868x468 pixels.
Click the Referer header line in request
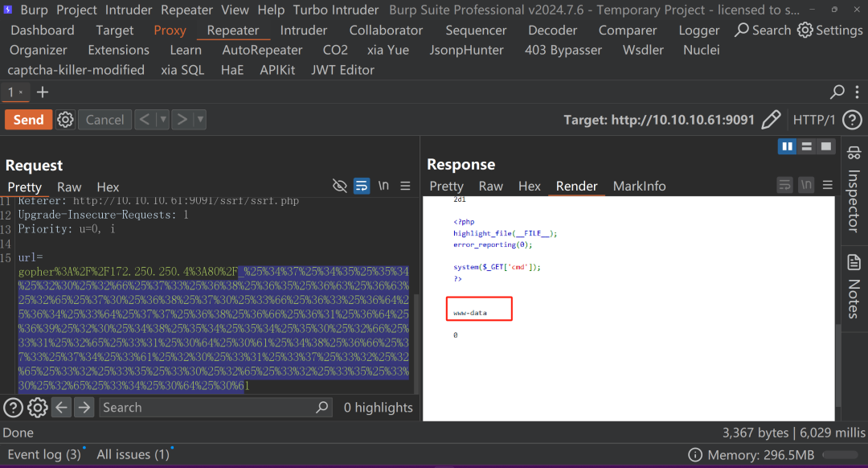click(158, 200)
